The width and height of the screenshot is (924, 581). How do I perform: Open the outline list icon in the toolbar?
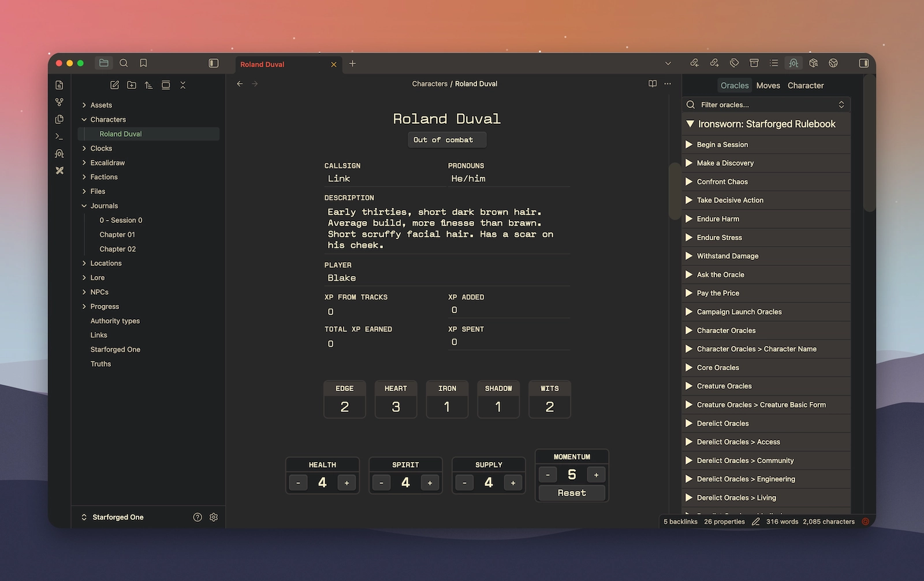(774, 63)
